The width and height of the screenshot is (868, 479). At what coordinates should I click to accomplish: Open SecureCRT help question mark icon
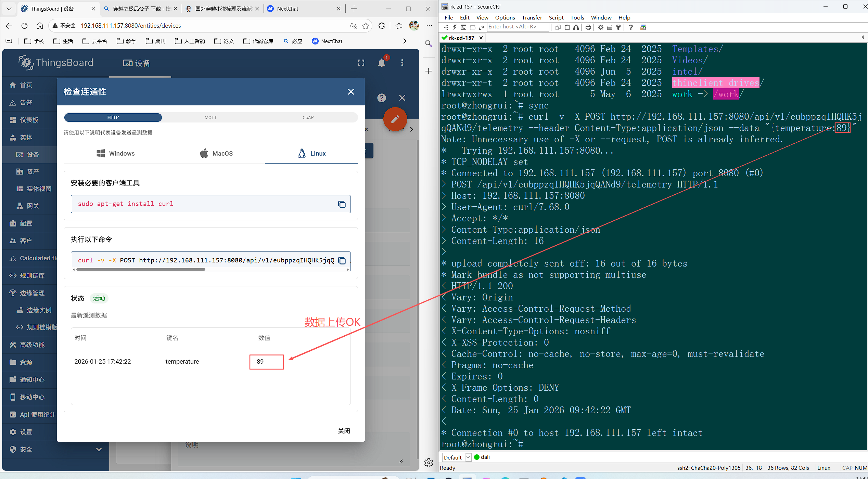[x=630, y=27]
